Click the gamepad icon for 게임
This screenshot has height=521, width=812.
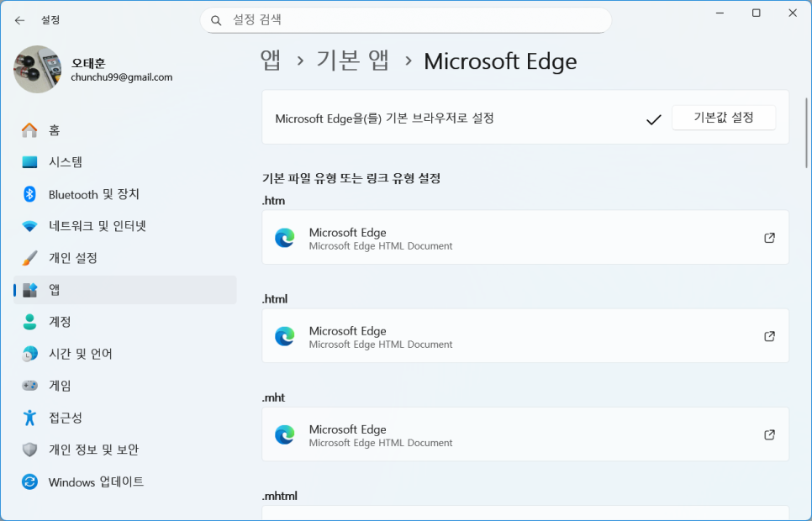29,386
